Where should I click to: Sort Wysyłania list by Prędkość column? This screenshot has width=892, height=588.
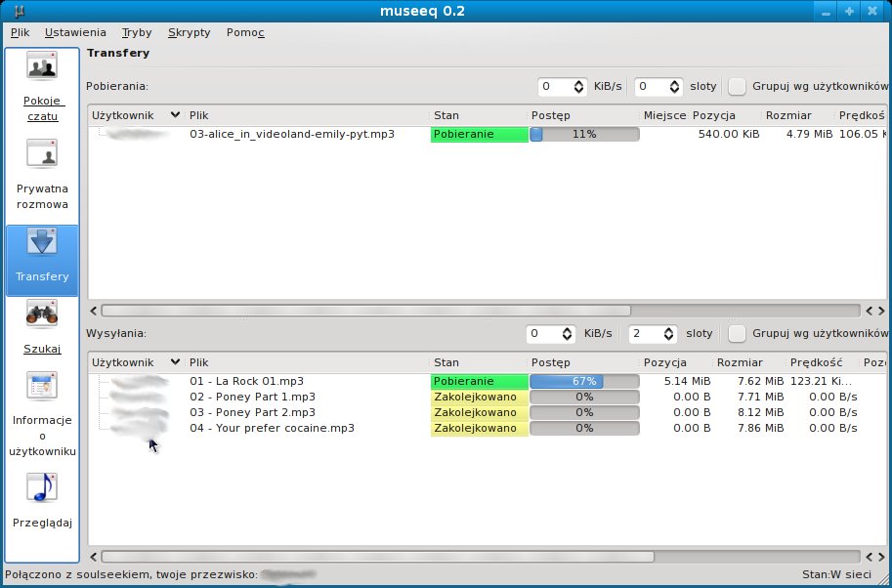tap(824, 362)
